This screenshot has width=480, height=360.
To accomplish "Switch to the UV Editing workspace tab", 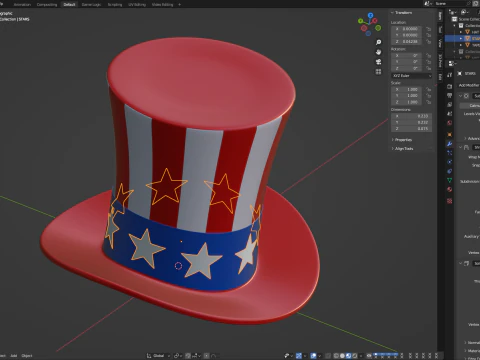I will [137, 5].
